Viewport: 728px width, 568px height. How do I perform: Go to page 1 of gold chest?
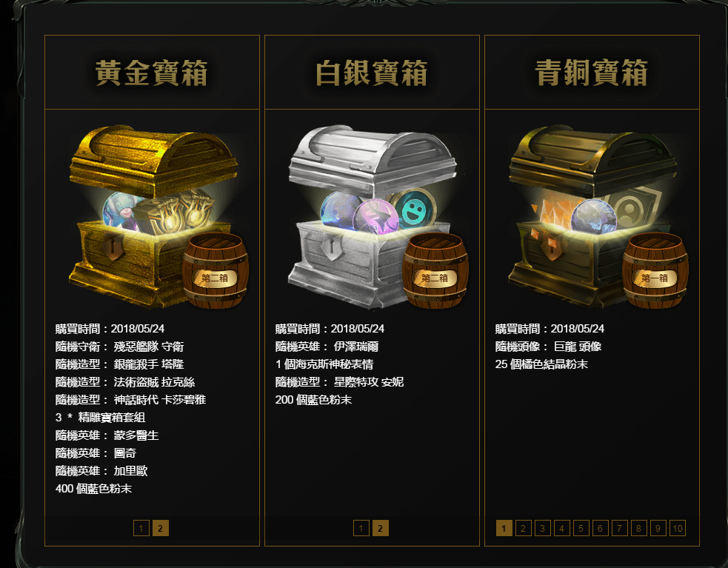(141, 528)
